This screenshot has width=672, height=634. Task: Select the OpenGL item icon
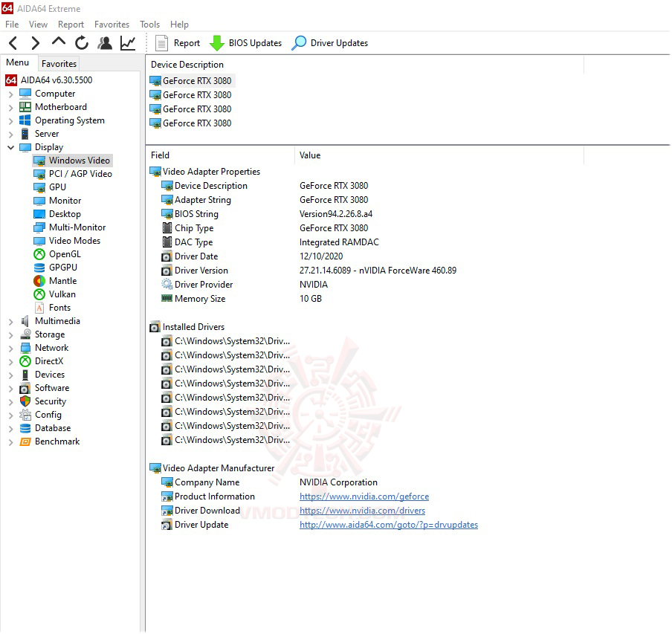coord(39,254)
